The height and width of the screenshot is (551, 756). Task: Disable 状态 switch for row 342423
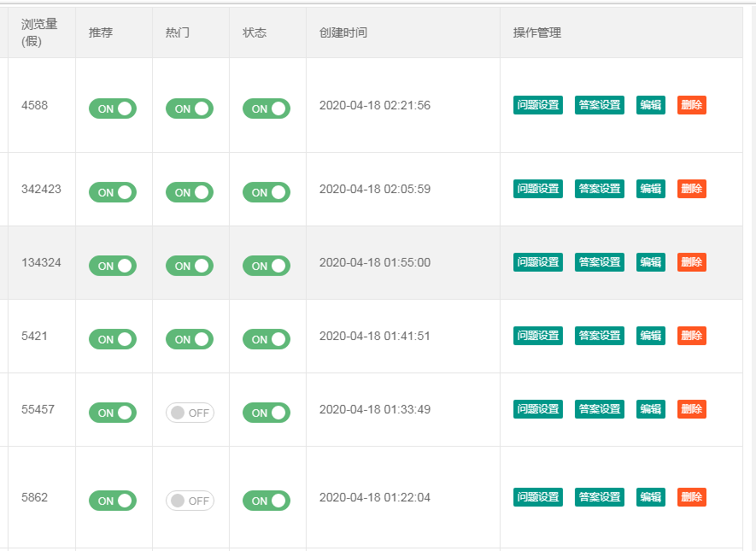[267, 192]
